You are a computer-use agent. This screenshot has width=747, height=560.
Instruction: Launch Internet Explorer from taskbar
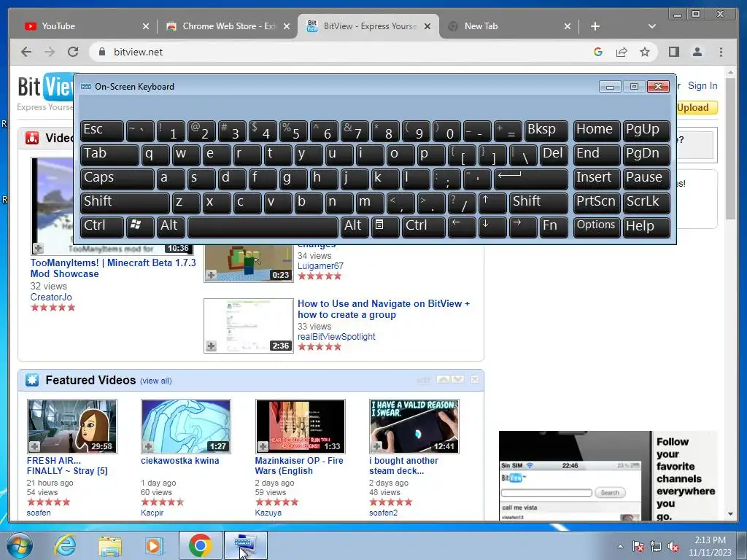65,545
